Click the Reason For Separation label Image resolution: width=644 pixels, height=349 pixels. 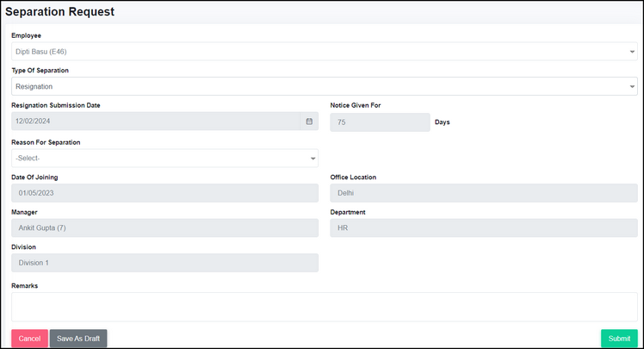click(46, 142)
